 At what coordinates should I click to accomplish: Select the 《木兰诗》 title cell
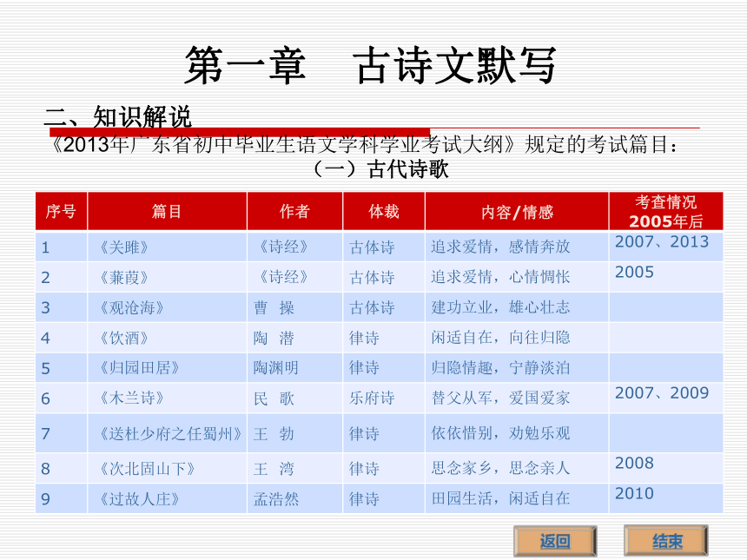coord(168,399)
